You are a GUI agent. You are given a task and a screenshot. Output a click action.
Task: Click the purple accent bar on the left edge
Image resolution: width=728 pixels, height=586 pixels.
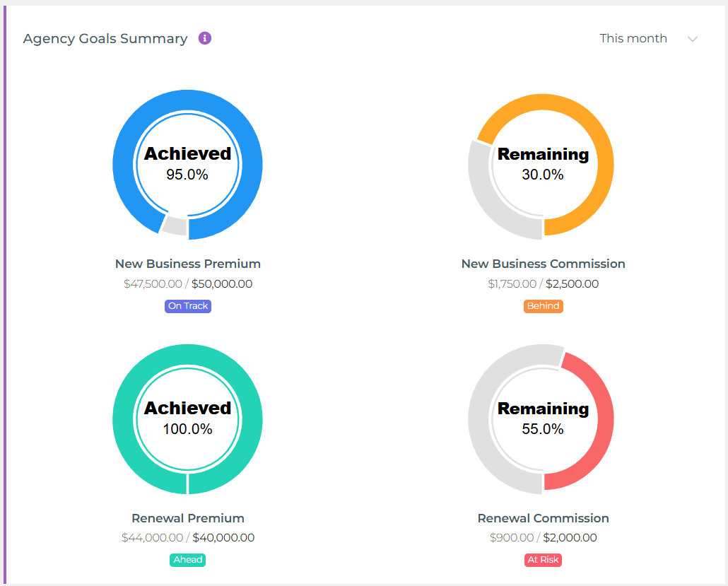pos(6,293)
